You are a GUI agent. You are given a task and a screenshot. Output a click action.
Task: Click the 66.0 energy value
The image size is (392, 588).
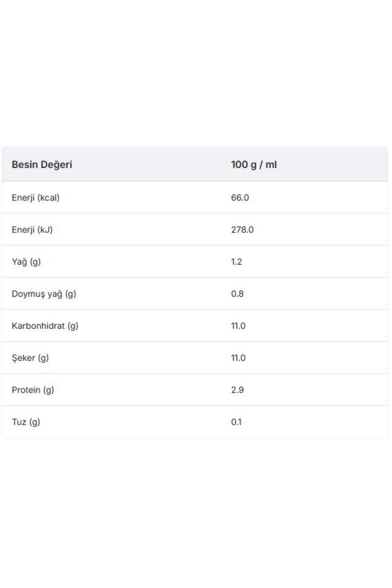240,198
